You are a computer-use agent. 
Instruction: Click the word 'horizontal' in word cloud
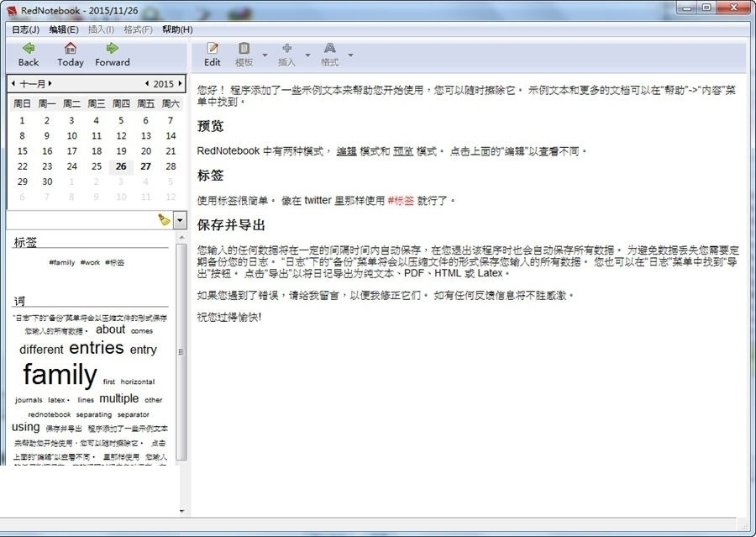[138, 382]
